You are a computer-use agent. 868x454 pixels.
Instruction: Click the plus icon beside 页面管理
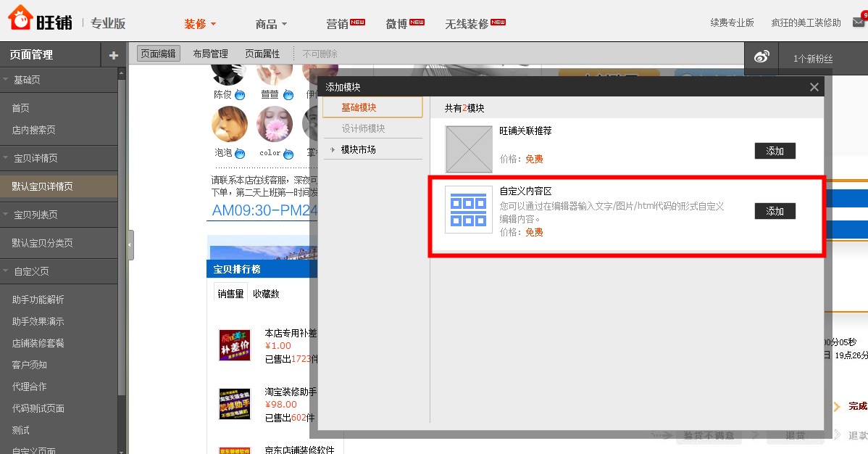(113, 54)
